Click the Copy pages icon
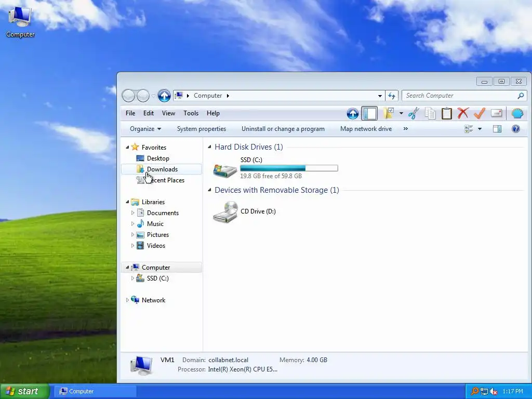This screenshot has width=532, height=399. pyautogui.click(x=430, y=113)
